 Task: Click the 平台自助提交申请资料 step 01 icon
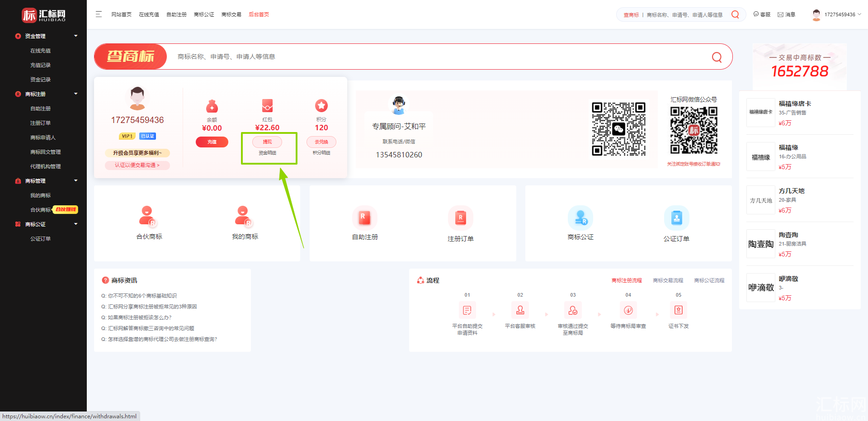(467, 310)
